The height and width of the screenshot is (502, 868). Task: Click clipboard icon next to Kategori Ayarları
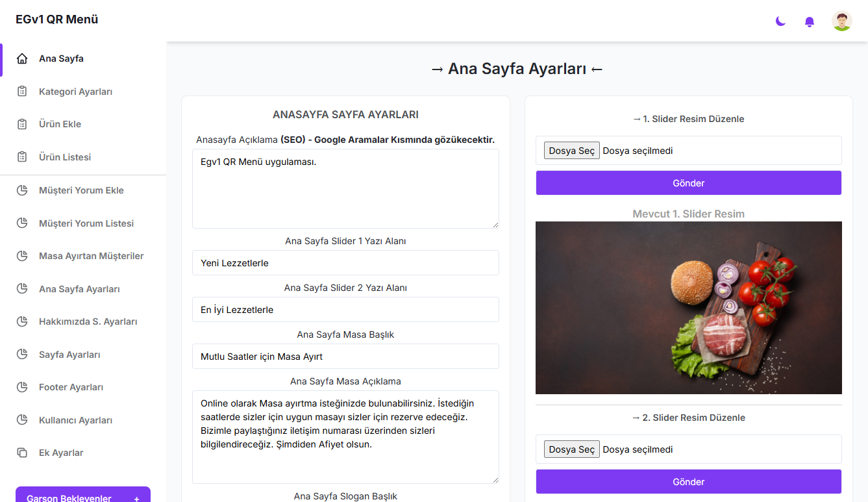click(x=22, y=92)
